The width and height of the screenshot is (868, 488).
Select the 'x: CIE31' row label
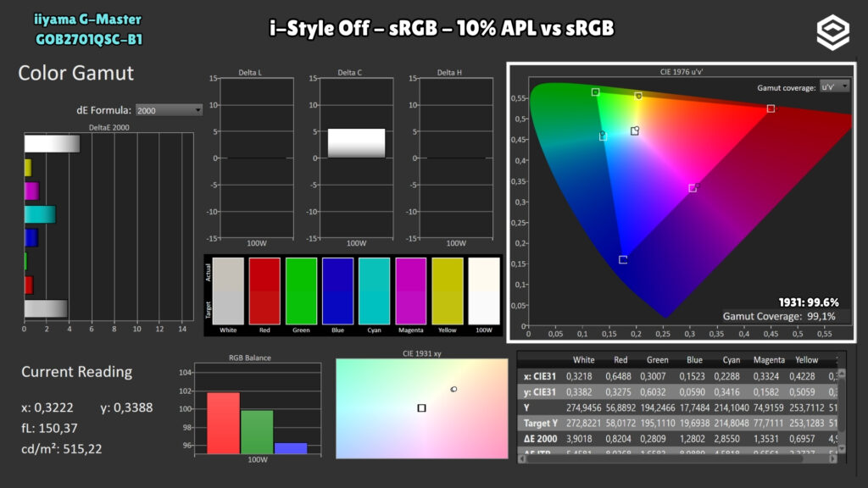tap(540, 376)
